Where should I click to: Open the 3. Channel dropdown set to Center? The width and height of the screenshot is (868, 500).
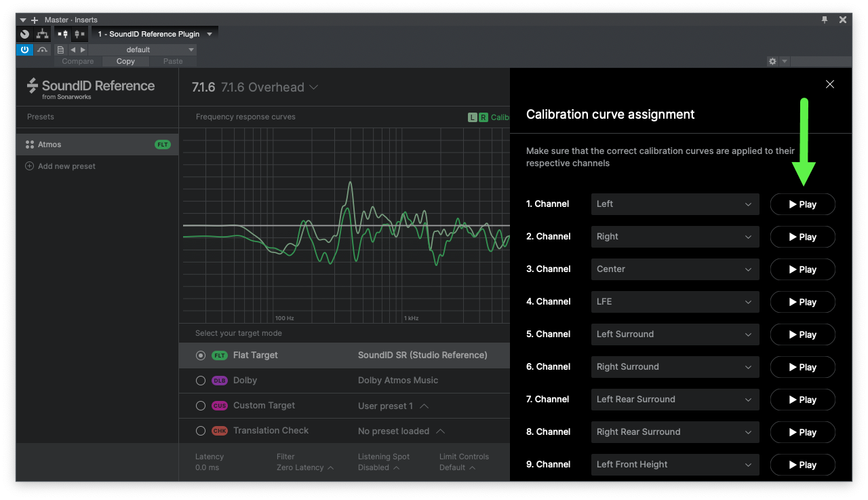(675, 269)
